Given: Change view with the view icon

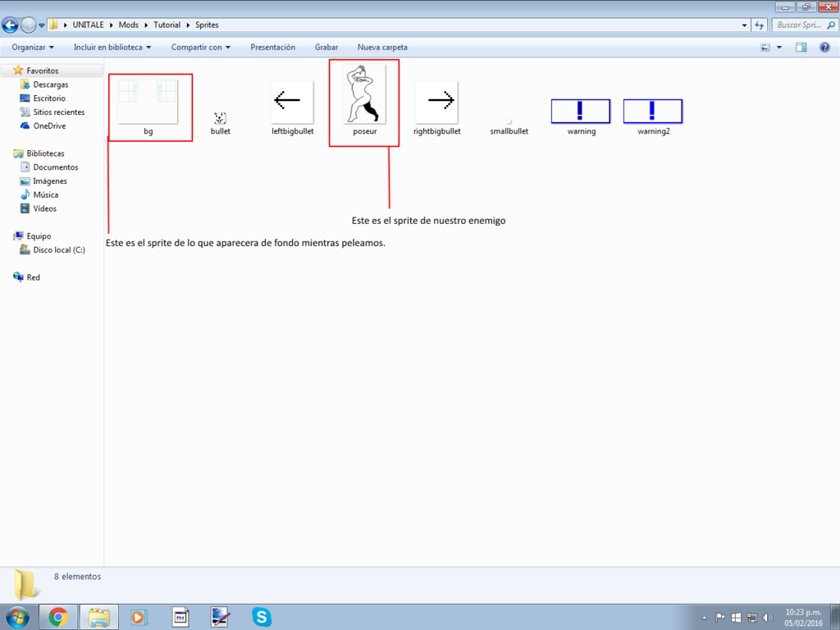Looking at the screenshot, I should tap(765, 47).
